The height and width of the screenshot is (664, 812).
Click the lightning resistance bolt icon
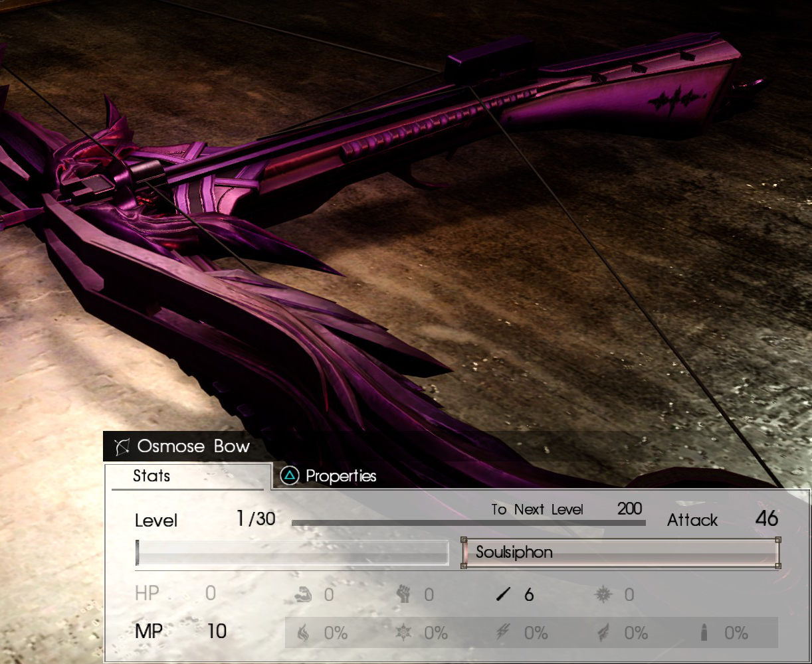pos(503,633)
